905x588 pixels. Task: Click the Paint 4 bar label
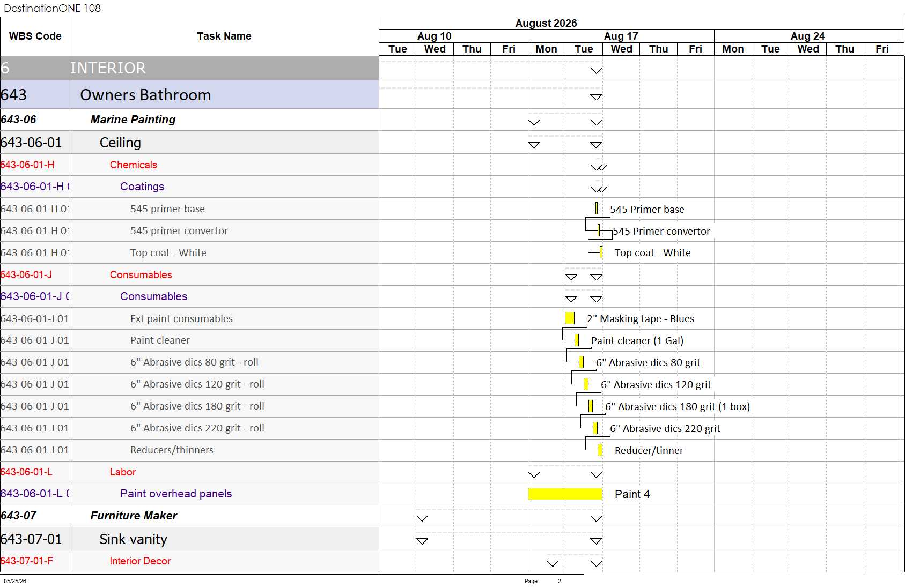click(632, 494)
